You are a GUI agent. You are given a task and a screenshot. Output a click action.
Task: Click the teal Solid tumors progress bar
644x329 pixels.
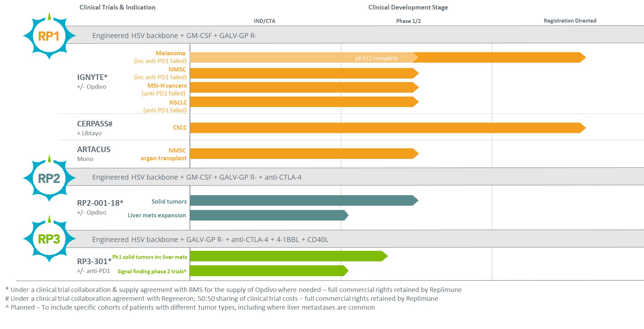tap(303, 200)
